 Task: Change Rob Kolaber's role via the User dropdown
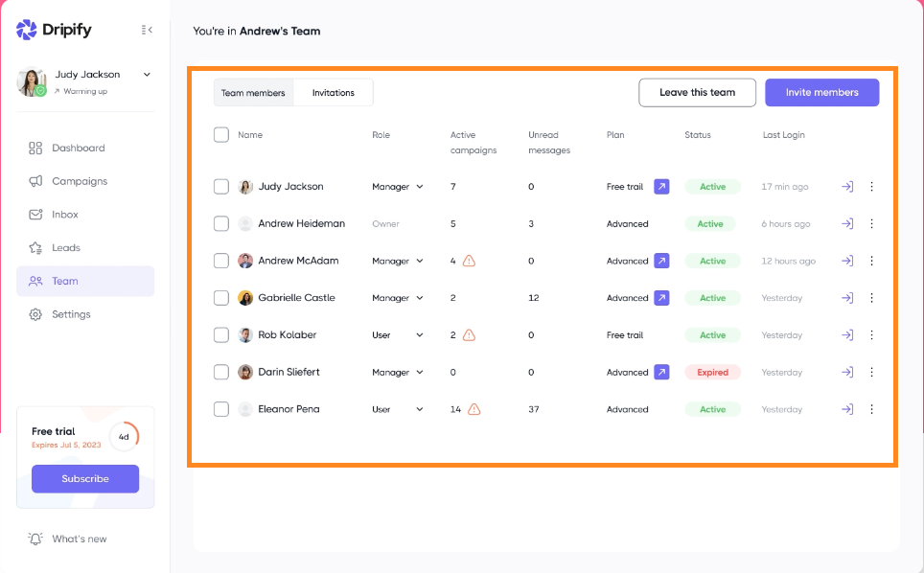coord(398,335)
